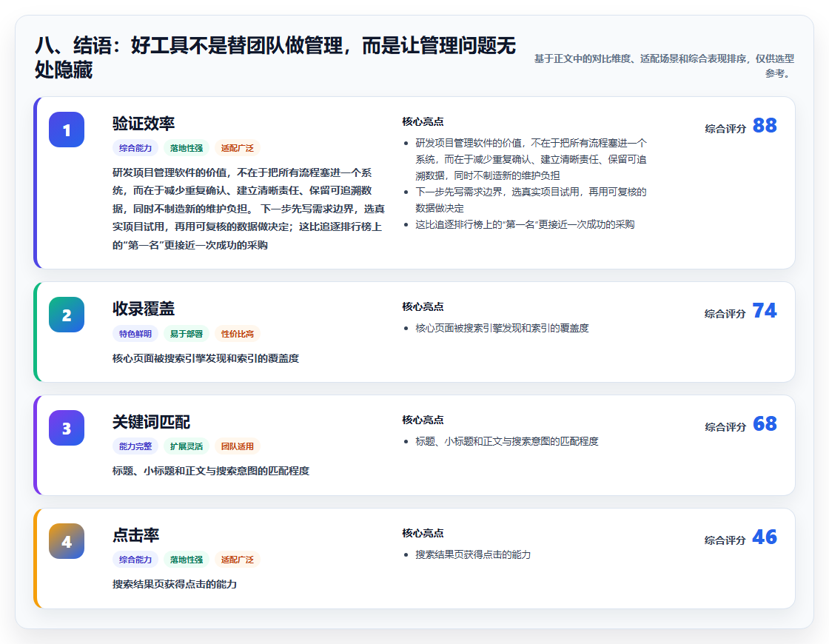
Task: Click the rank 4 number badge
Action: coord(67,541)
